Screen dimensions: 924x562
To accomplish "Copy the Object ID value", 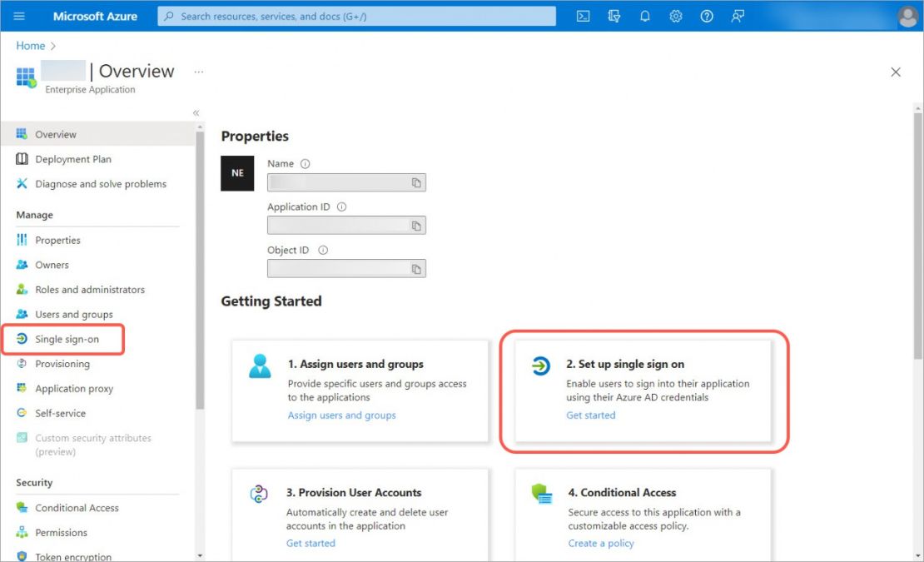I will [416, 269].
